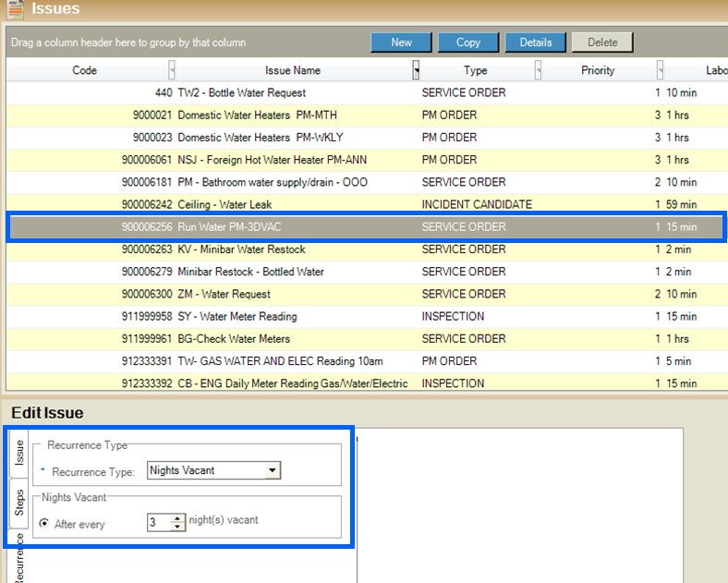Select BG-Check Water Meters row
Screen dimensions: 728x583
click(367, 338)
